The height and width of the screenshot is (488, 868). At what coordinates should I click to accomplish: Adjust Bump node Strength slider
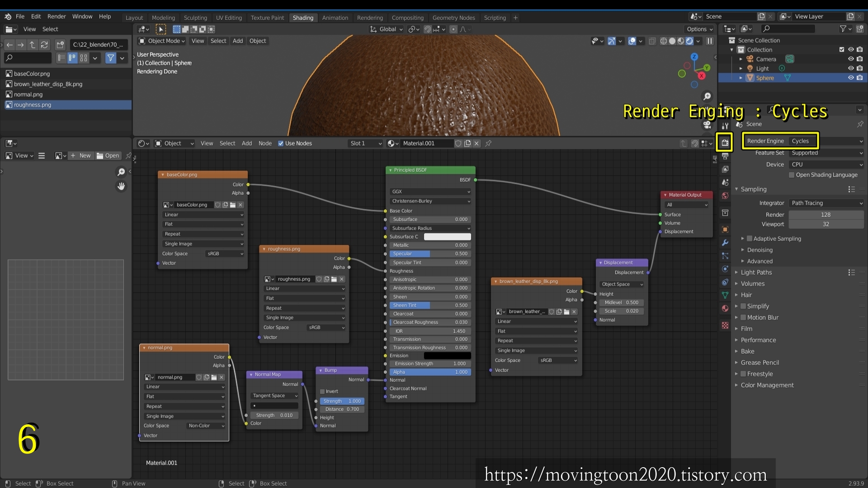(x=342, y=401)
